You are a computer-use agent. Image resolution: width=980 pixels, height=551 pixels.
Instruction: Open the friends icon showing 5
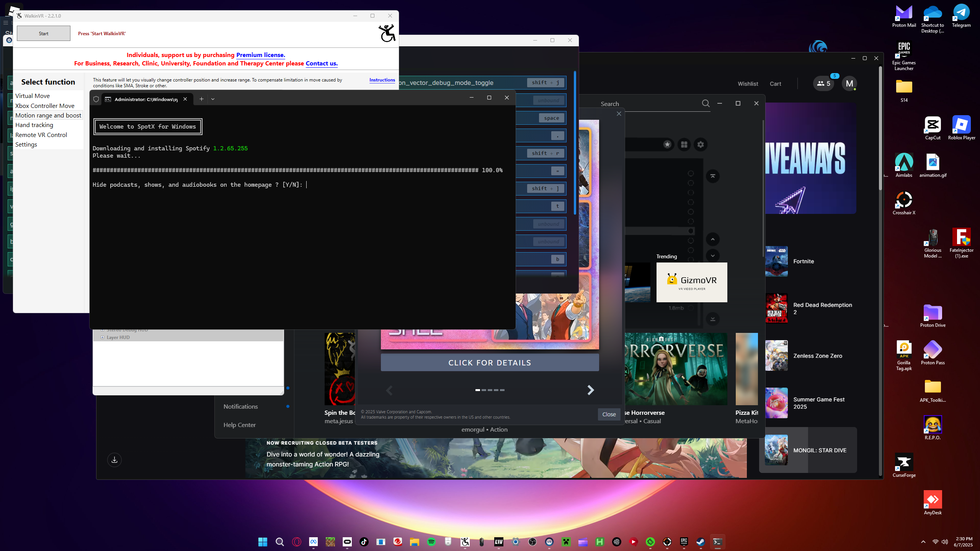pos(823,83)
